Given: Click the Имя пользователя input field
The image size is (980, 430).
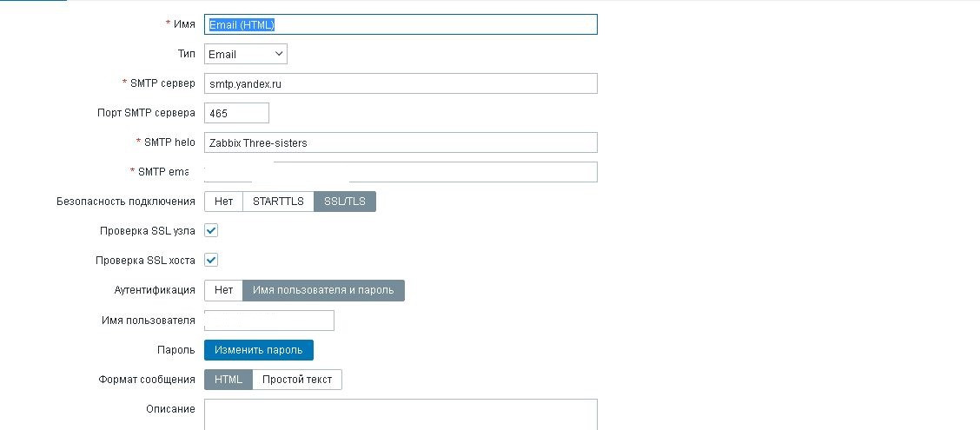Looking at the screenshot, I should pos(268,321).
